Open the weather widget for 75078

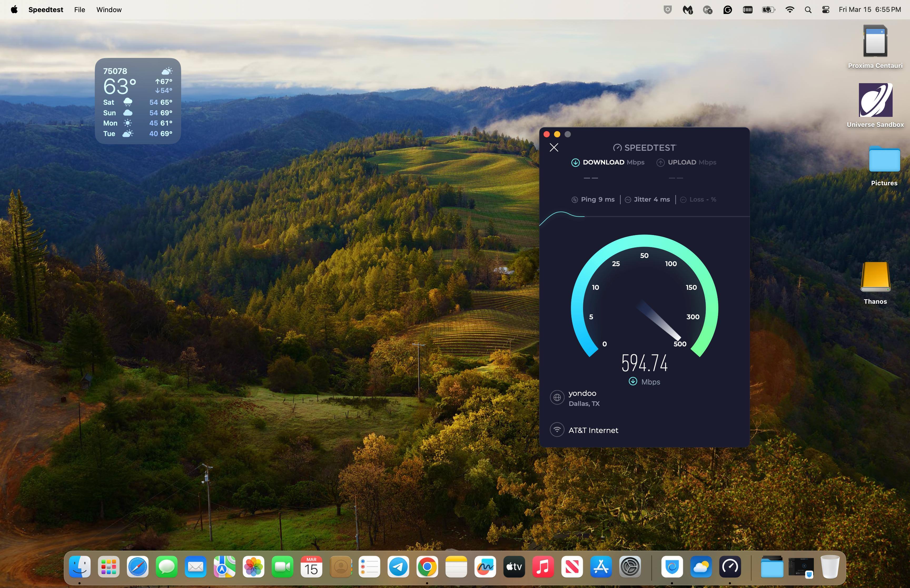point(137,101)
